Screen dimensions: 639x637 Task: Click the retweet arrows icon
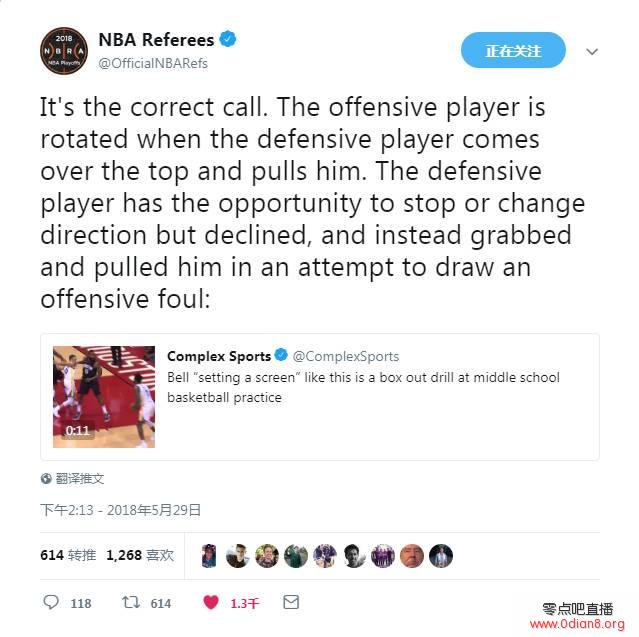(x=131, y=602)
